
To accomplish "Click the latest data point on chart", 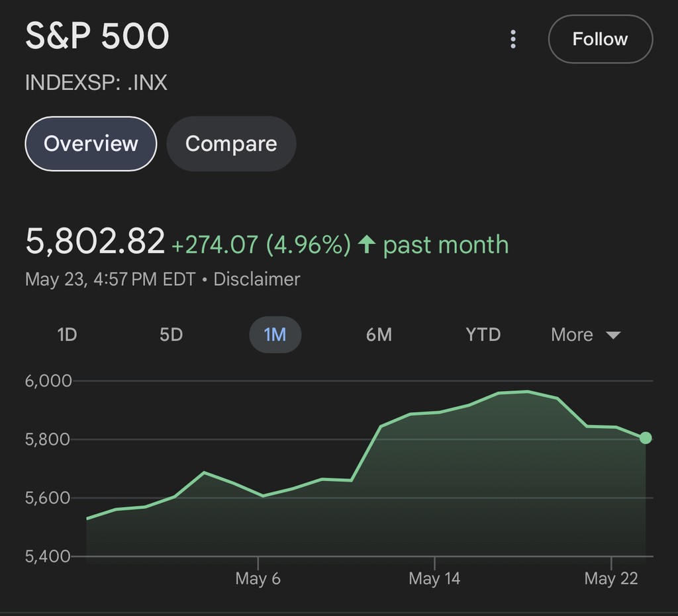I will [x=646, y=438].
